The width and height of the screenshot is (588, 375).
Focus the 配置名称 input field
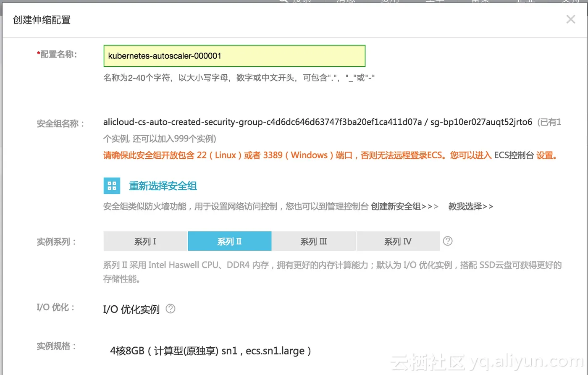234,56
